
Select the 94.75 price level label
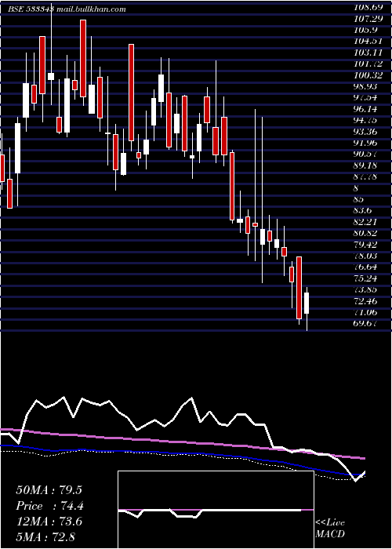tap(365, 120)
